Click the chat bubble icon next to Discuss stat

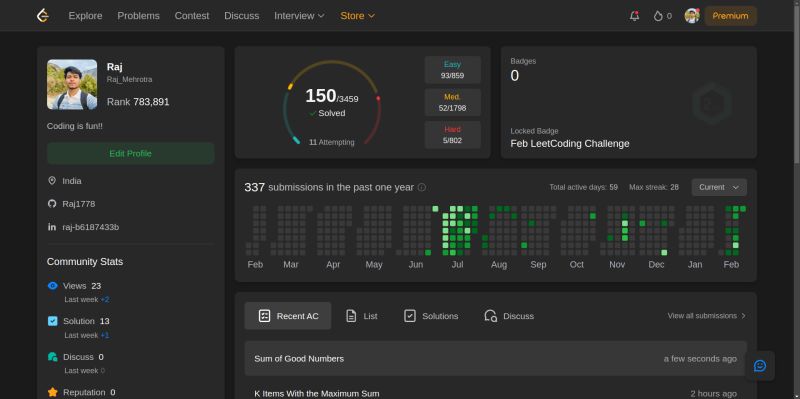[53, 357]
